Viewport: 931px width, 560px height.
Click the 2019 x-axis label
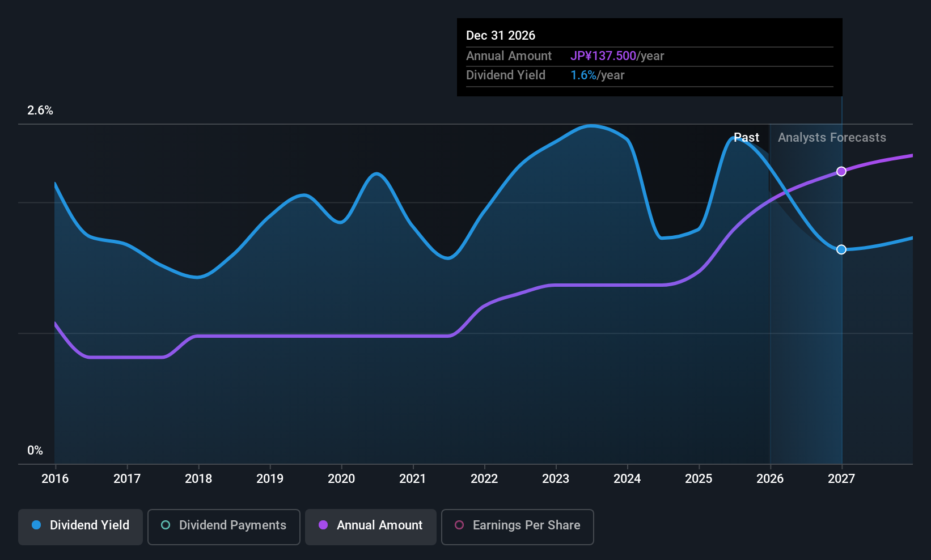[x=270, y=479]
